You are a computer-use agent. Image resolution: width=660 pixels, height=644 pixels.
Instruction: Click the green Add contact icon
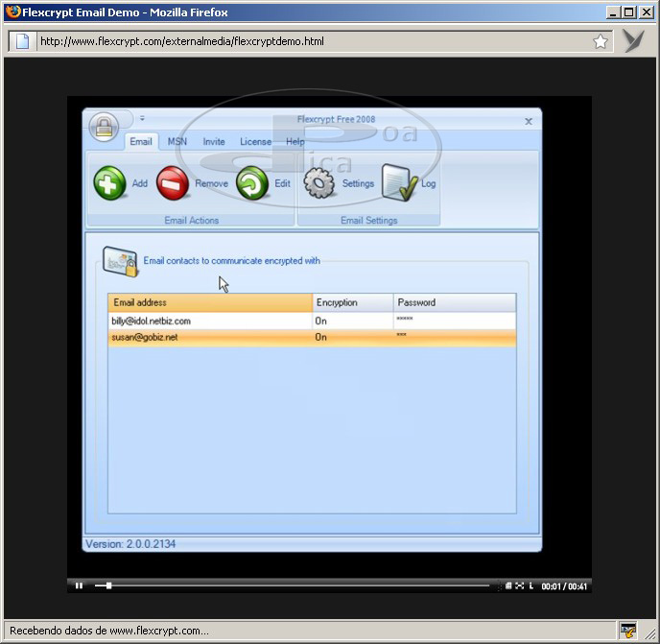click(x=109, y=182)
